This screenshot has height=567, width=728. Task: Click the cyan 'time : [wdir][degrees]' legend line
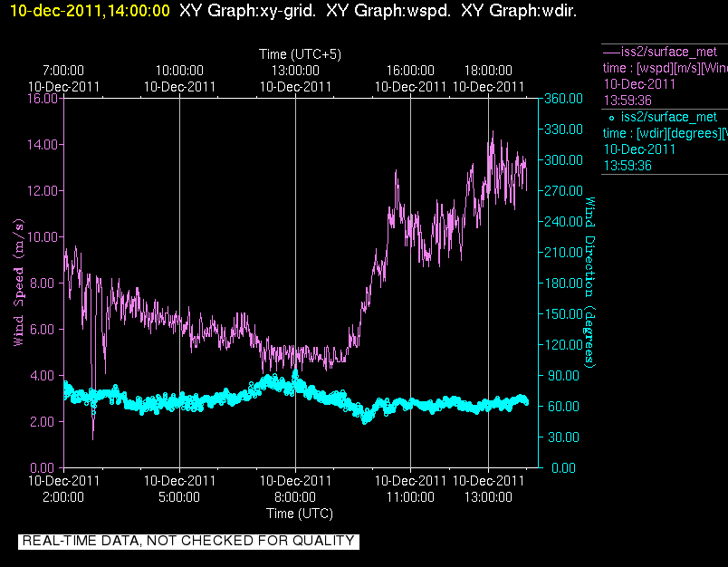point(665,133)
